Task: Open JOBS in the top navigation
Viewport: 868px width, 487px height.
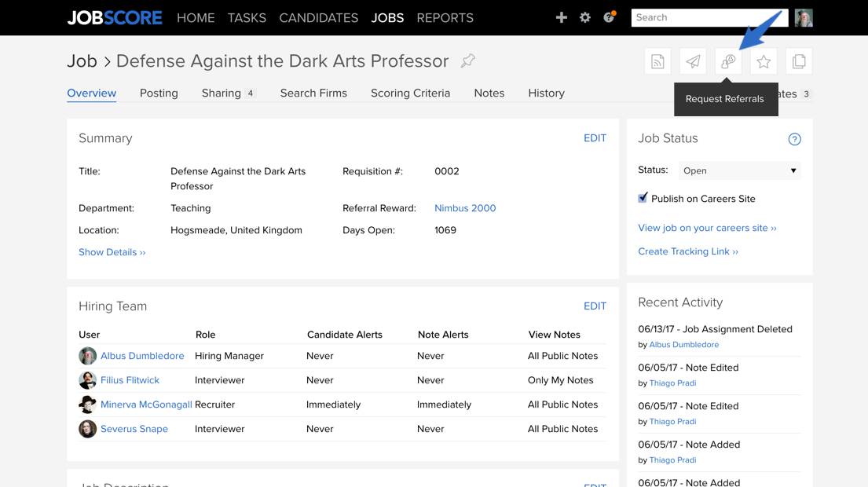Action: 387,18
